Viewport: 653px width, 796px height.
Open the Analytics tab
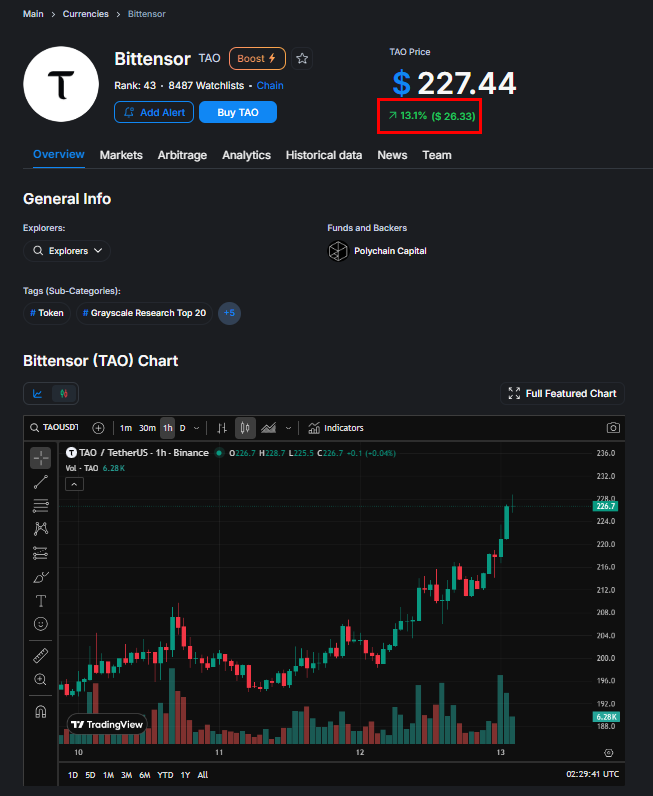coord(246,155)
